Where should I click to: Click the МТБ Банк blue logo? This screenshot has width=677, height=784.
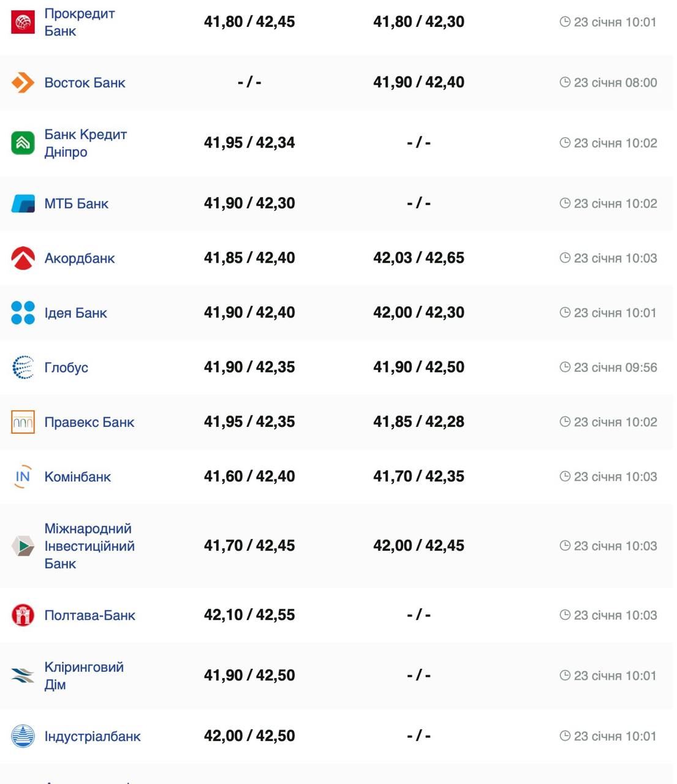(x=23, y=203)
